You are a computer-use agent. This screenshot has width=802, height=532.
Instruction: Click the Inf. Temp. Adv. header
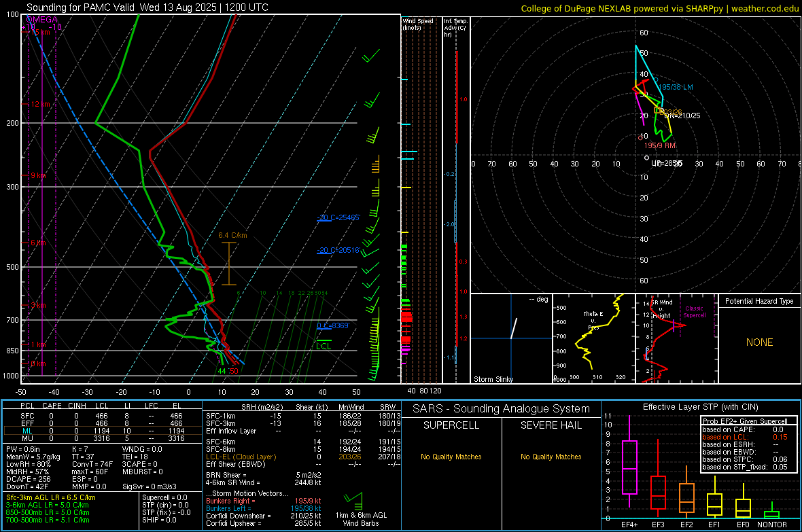(455, 28)
